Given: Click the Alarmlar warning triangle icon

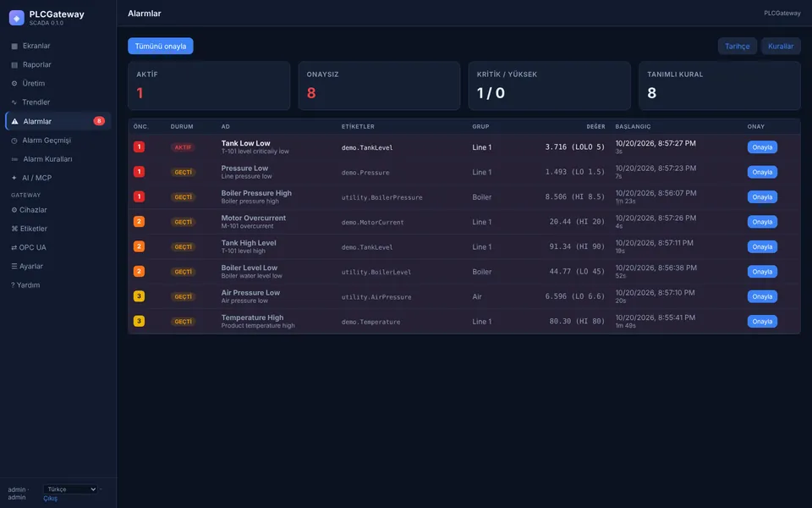Looking at the screenshot, I should [15, 121].
